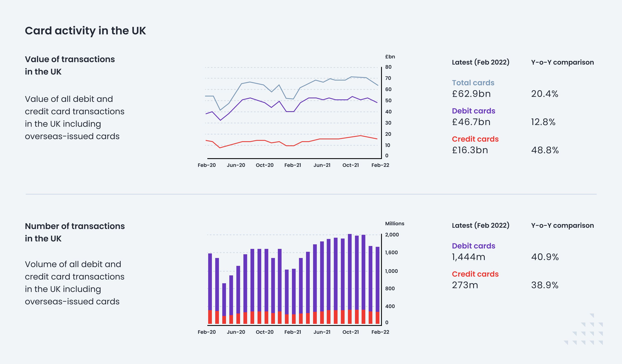Viewport: 622px width, 364px height.
Task: Click the £bn axis unit label
Action: 390,57
